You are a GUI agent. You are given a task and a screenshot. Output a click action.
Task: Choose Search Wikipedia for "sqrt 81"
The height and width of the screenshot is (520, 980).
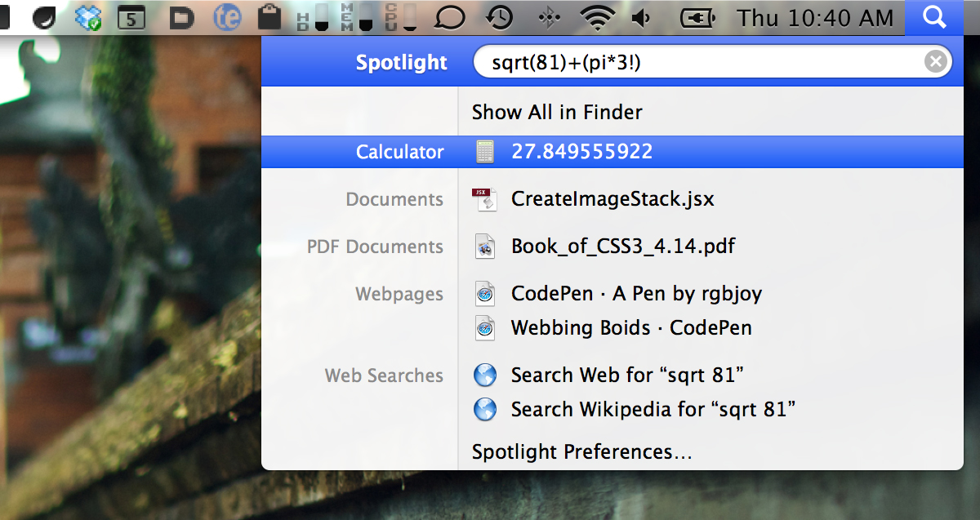[653, 409]
